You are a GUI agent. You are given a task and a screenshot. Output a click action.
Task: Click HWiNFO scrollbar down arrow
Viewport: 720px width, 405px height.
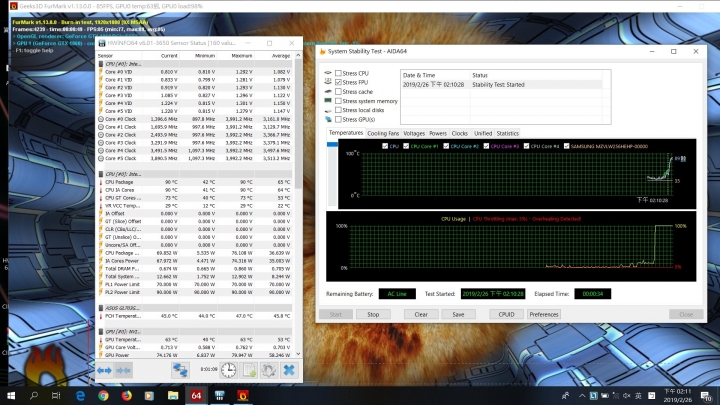pos(298,354)
